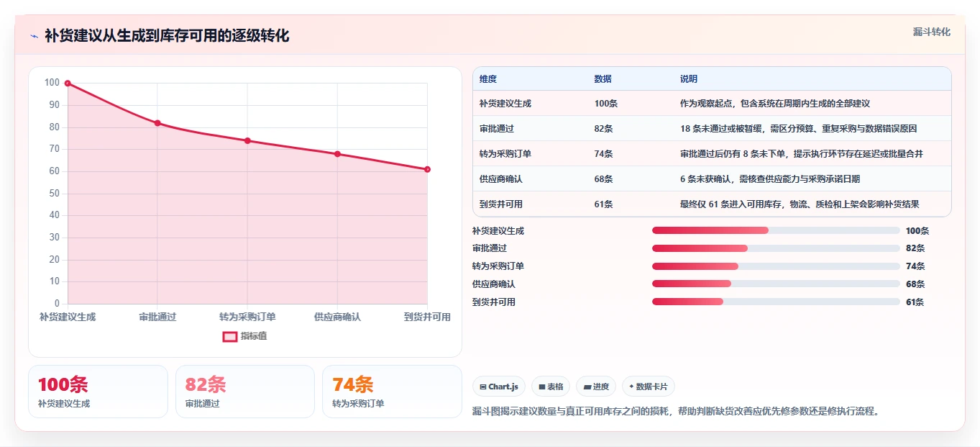Click the description starting 最终仅 61 条
980x447 pixels.
(800, 204)
